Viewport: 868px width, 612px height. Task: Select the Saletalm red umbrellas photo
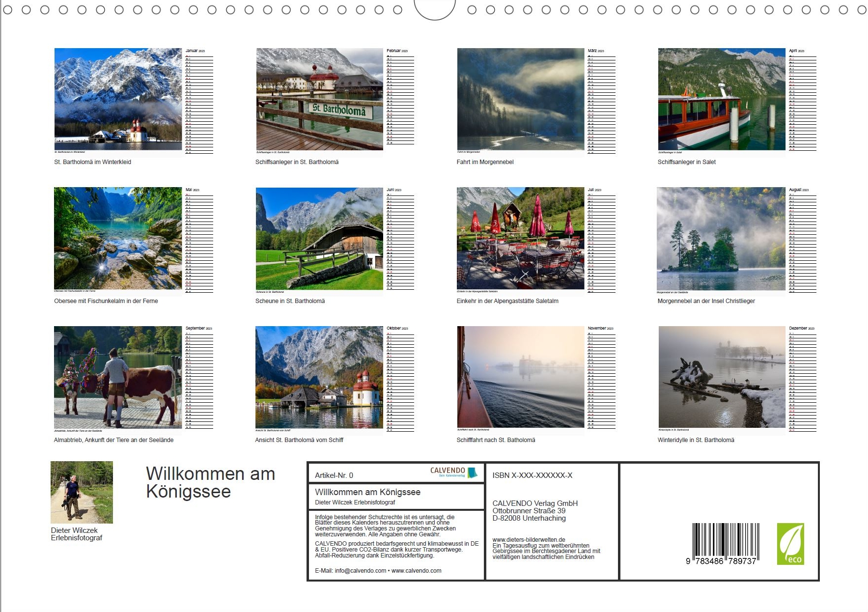[x=521, y=238]
